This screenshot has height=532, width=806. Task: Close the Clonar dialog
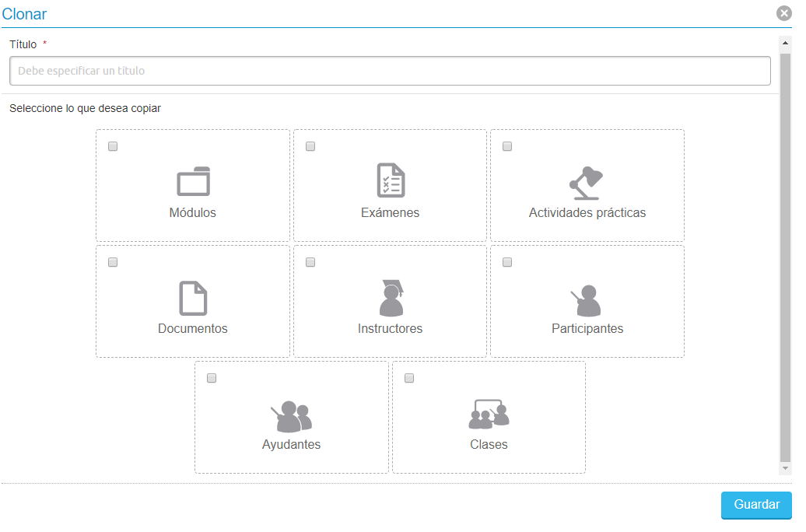tap(784, 13)
